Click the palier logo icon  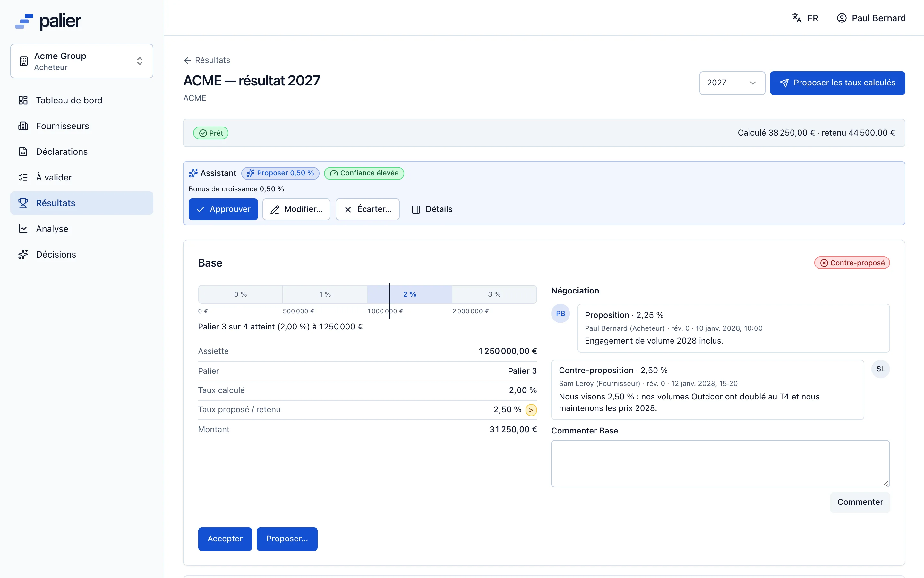pos(24,22)
